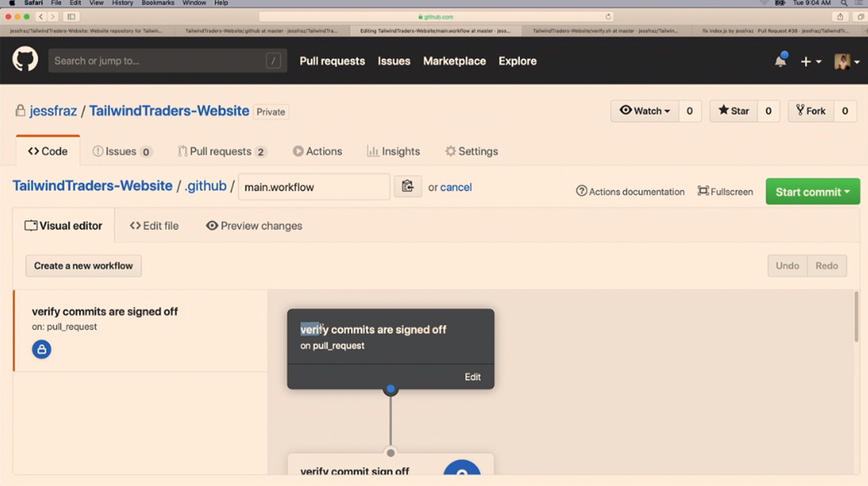The width and height of the screenshot is (868, 486).
Task: Click the grey connector dot above verify commit sign off
Action: coord(391,453)
